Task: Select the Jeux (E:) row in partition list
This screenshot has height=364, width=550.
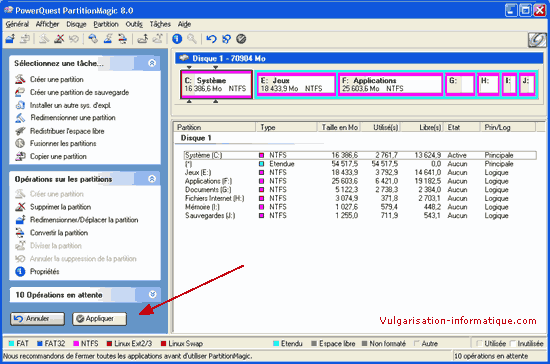Action: (x=360, y=173)
